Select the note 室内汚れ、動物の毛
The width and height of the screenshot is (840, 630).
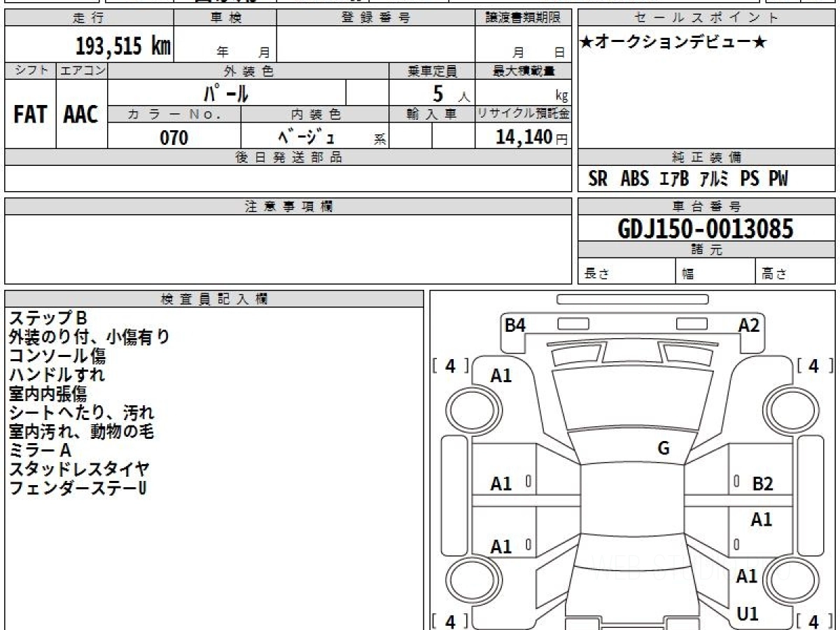click(x=81, y=431)
